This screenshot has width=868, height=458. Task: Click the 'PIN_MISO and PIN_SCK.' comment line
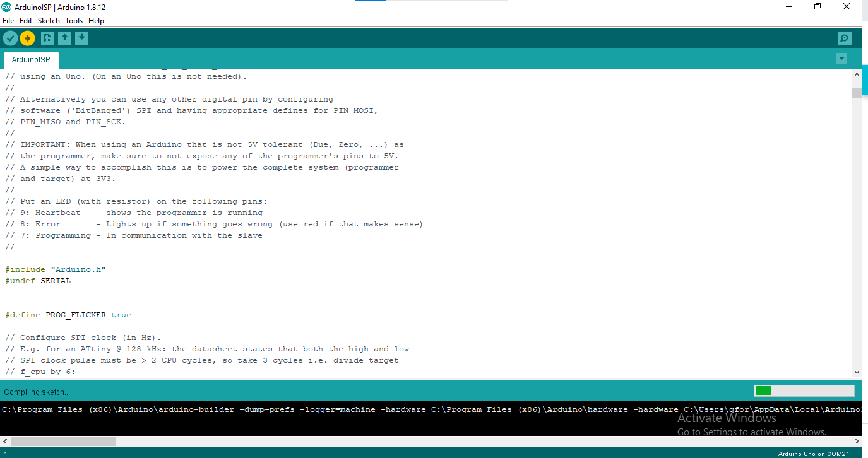point(66,122)
